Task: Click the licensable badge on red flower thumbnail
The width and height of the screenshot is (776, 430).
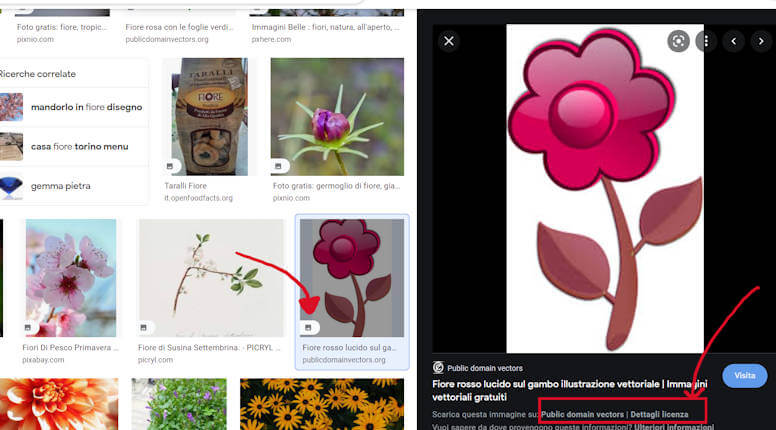Action: pyautogui.click(x=310, y=327)
